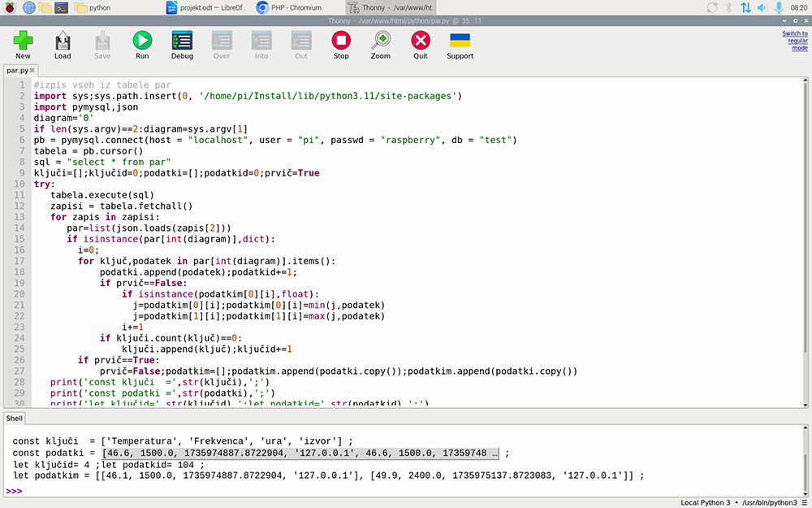Open the network status tray icon
The height and width of the screenshot is (508, 812).
(745, 7)
